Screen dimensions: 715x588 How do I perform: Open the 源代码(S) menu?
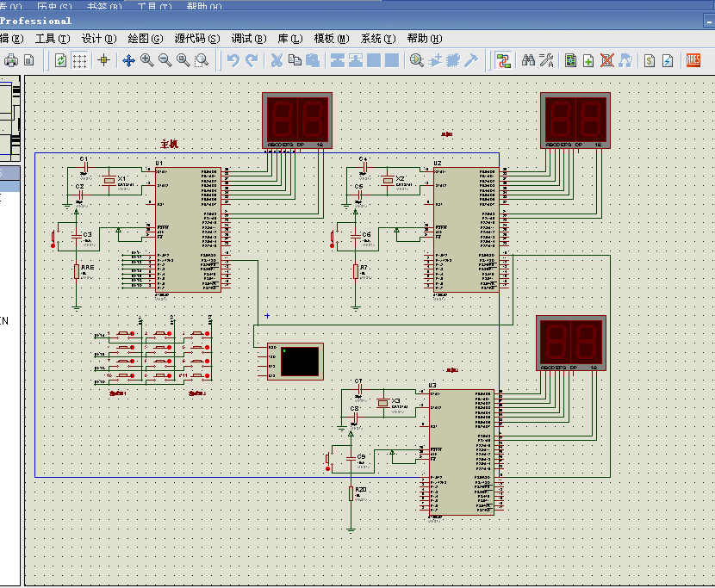click(196, 39)
